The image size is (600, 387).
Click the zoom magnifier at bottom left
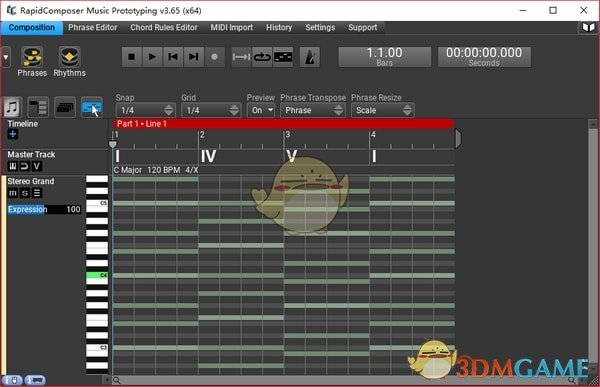pyautogui.click(x=117, y=380)
